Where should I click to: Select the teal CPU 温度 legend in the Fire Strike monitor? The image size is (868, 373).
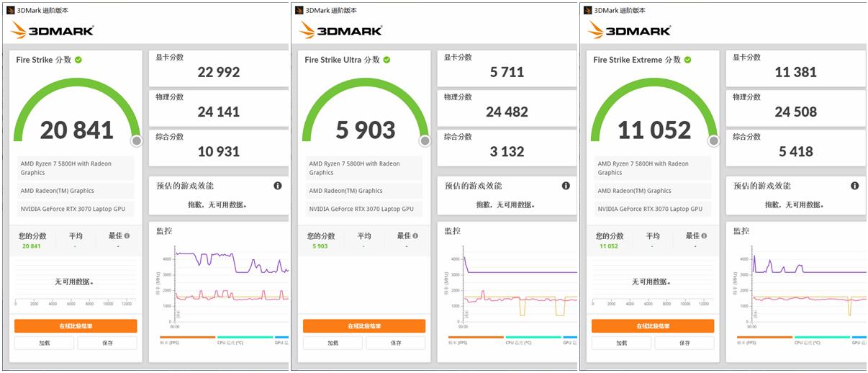tap(245, 339)
